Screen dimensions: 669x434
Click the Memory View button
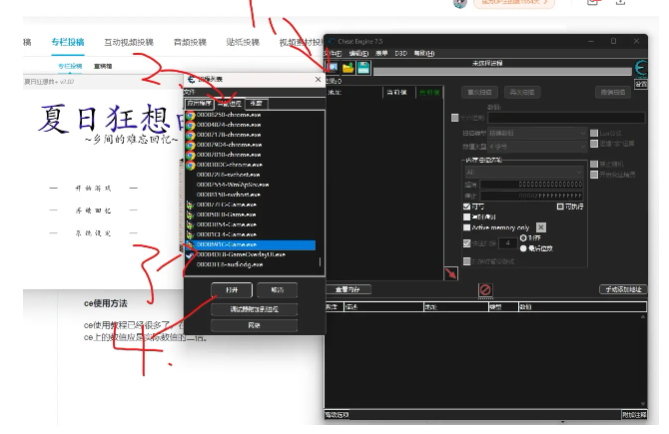tap(348, 289)
